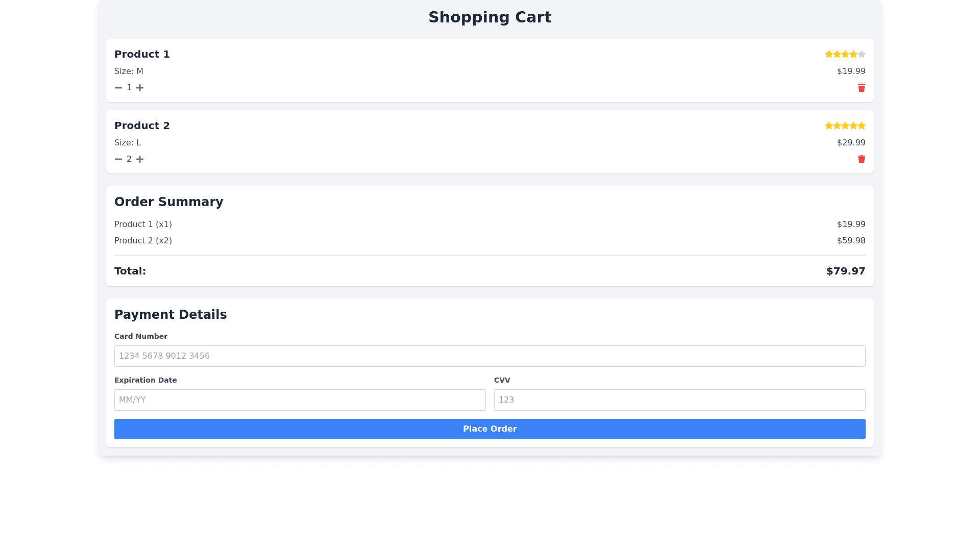Remove Product 1 using trash icon
Viewport: 980px width, 551px height.
pos(862,88)
